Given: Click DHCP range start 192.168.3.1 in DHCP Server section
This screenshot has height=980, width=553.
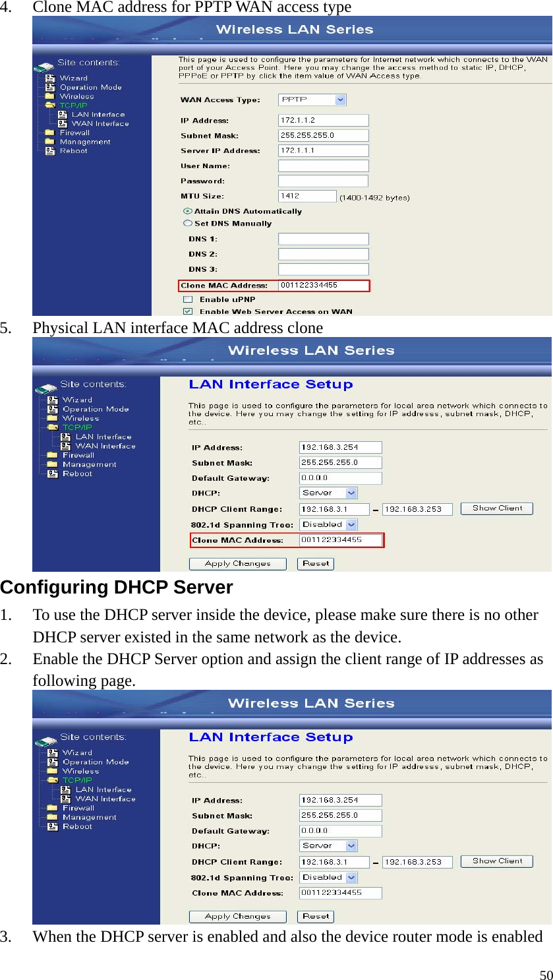Looking at the screenshot, I should click(334, 862).
